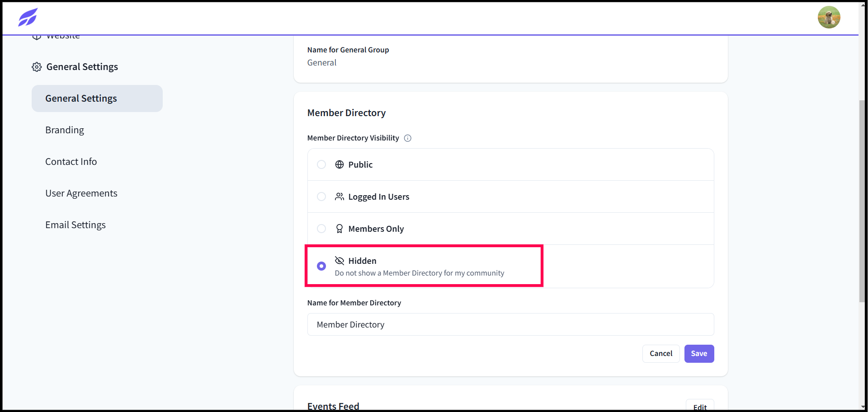Go to the Branding settings page
This screenshot has width=868, height=412.
coord(65,130)
